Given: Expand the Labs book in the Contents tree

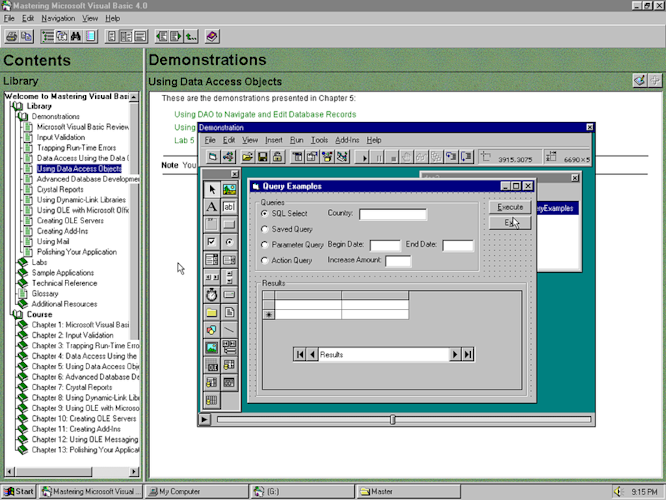Looking at the screenshot, I should pos(22,263).
